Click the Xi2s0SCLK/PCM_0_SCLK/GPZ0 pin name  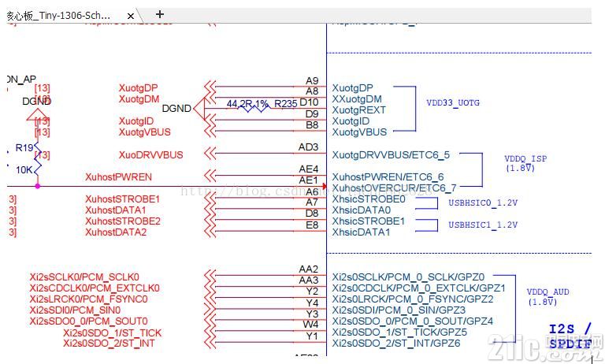tap(408, 277)
